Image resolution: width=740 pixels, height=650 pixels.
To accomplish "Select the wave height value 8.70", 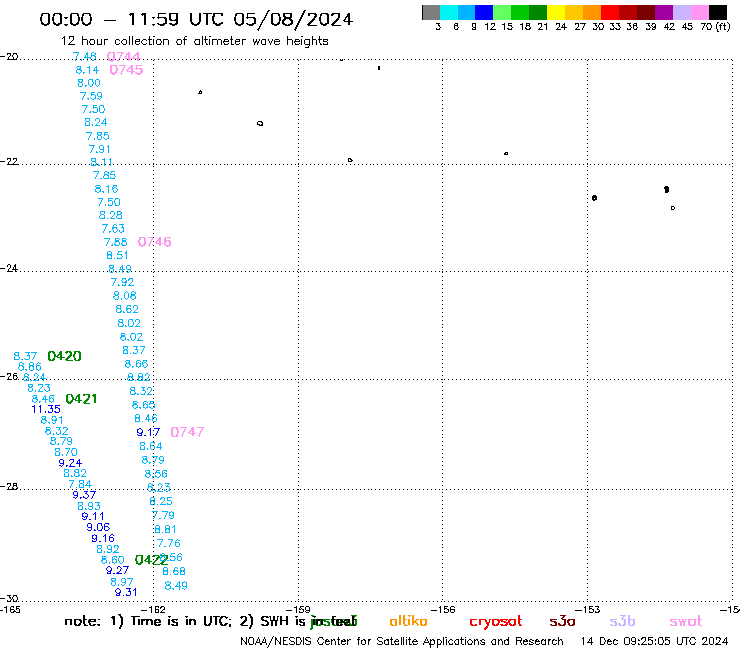I will 66,452.
